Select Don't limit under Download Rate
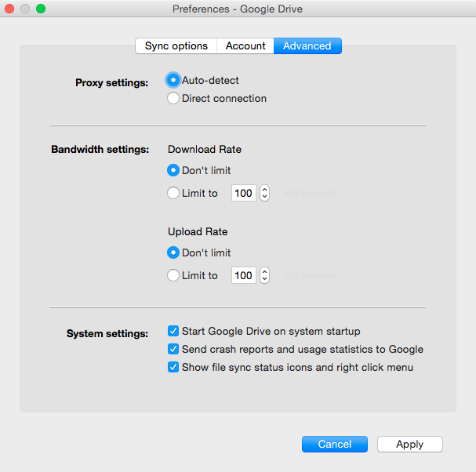The height and width of the screenshot is (472, 476). click(173, 170)
